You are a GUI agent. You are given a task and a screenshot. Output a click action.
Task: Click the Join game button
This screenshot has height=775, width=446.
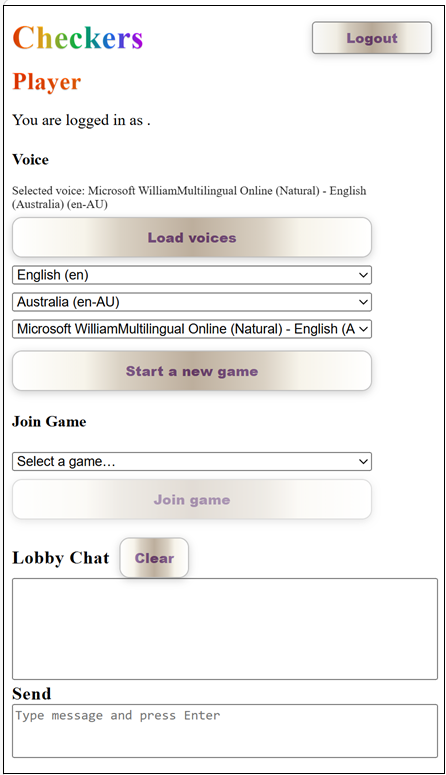coord(192,499)
